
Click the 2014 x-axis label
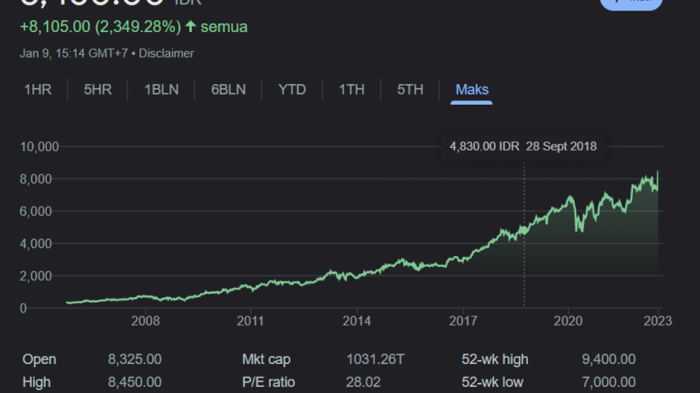(x=357, y=321)
